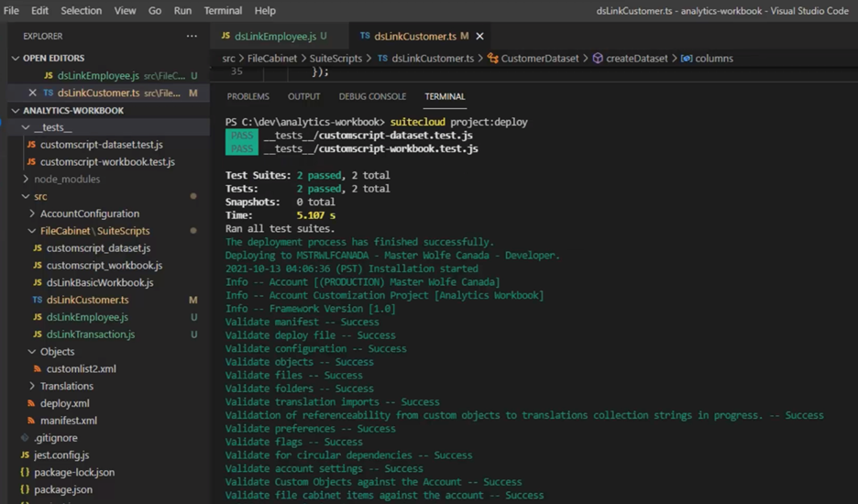This screenshot has width=858, height=504.
Task: Open Explorer more actions ellipsis
Action: [x=192, y=36]
